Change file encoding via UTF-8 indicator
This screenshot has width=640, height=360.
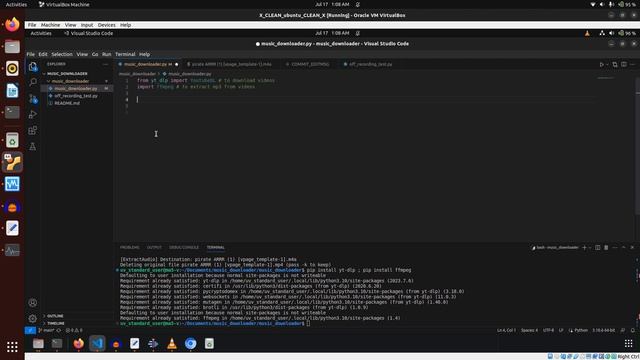pyautogui.click(x=548, y=330)
